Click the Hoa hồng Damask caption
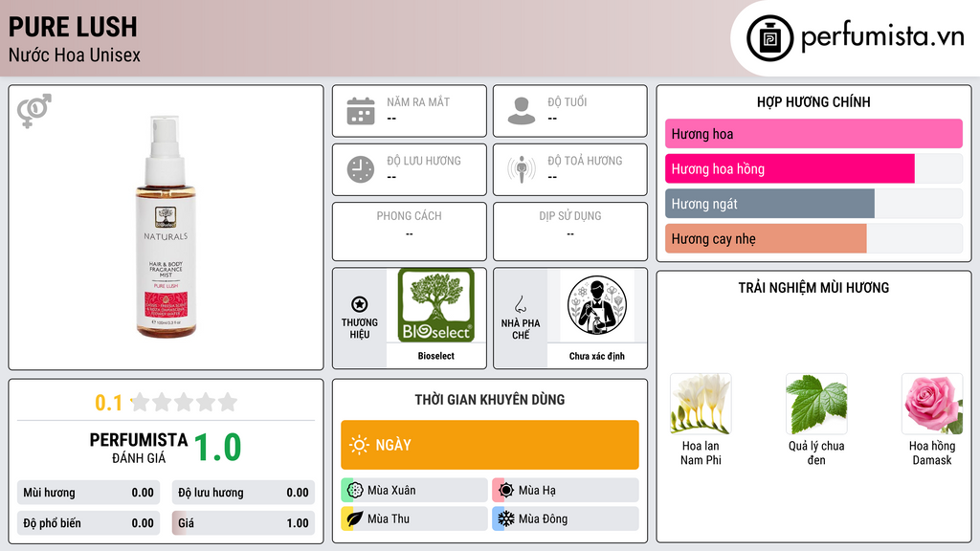This screenshot has width=980, height=551. 932,452
